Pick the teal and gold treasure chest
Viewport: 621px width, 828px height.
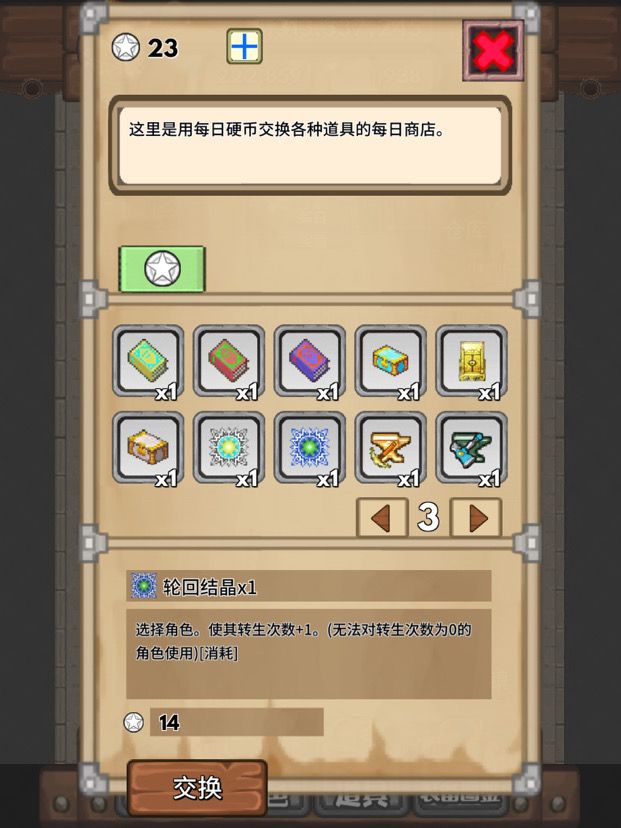click(390, 361)
